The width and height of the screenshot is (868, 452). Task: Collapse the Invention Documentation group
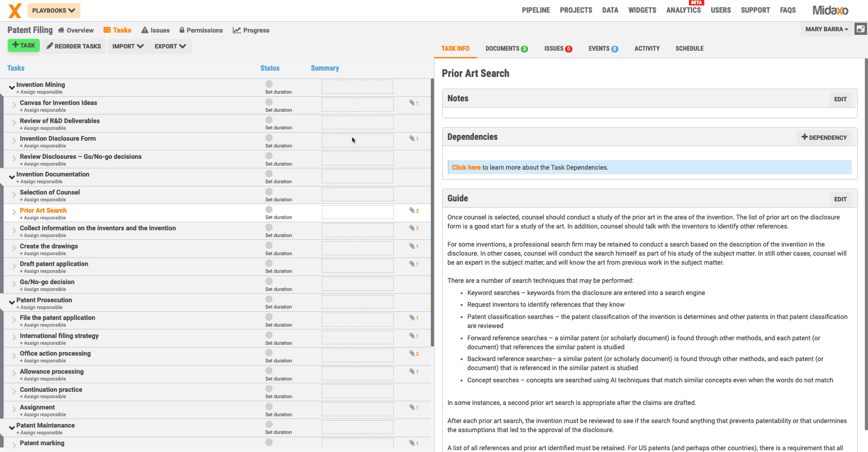point(12,177)
